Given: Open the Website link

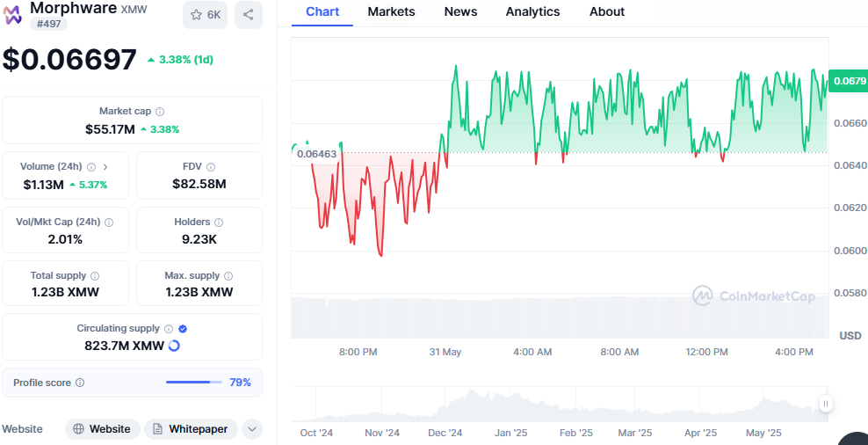Looking at the screenshot, I should tap(102, 429).
